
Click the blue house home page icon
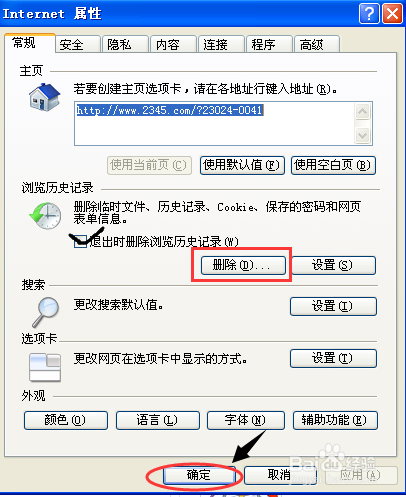(44, 97)
